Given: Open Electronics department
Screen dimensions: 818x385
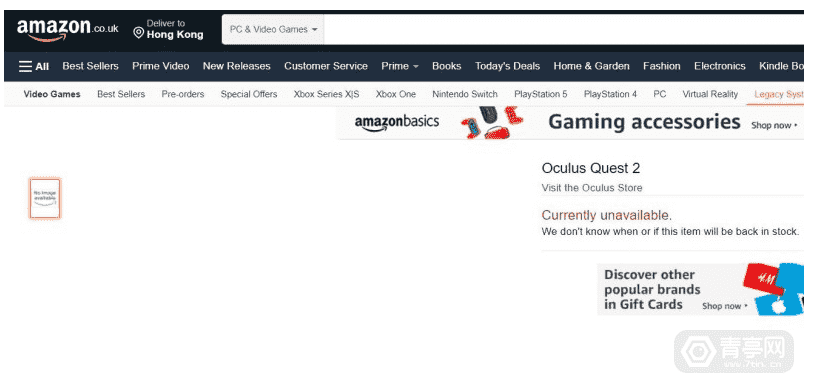Looking at the screenshot, I should (719, 66).
